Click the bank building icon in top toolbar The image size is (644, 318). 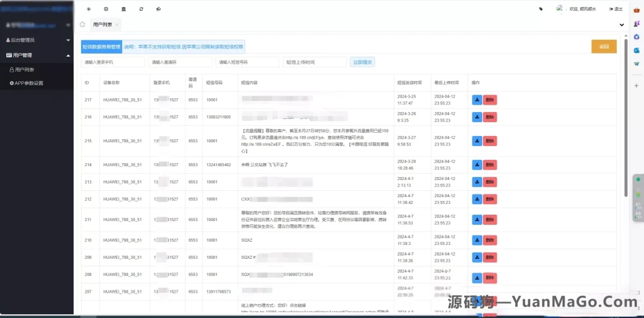pyautogui.click(x=124, y=9)
